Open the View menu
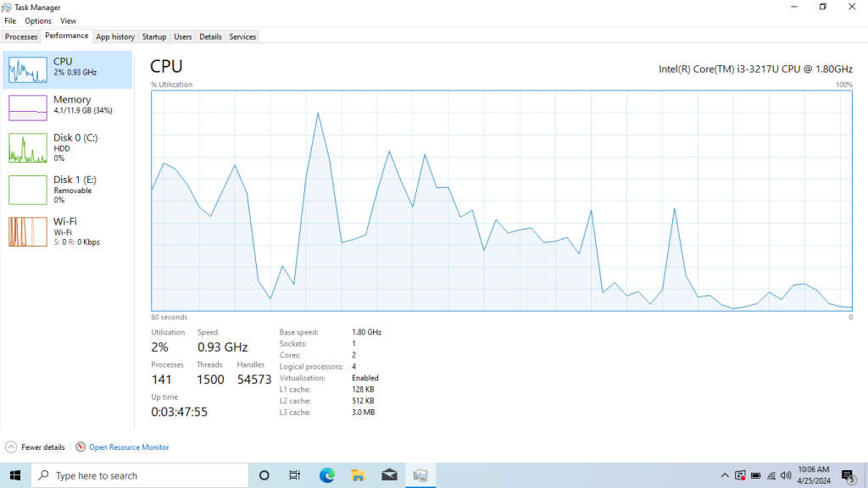 68,20
